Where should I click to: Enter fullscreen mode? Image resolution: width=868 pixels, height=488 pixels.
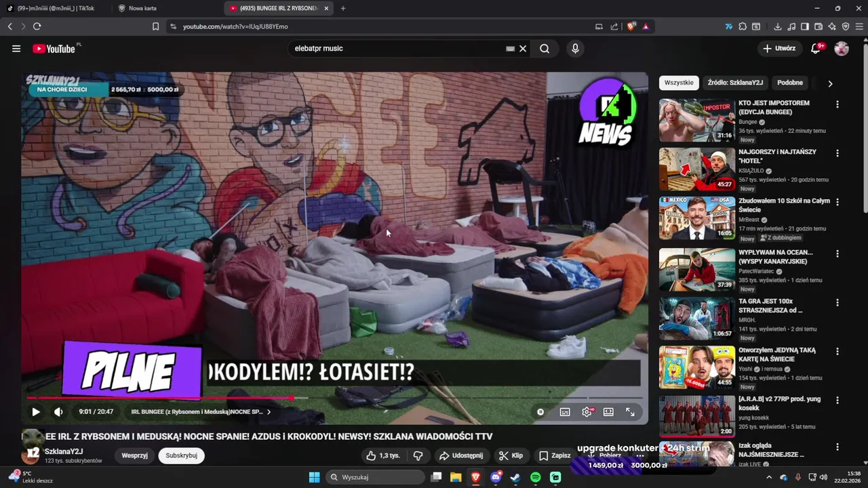630,411
